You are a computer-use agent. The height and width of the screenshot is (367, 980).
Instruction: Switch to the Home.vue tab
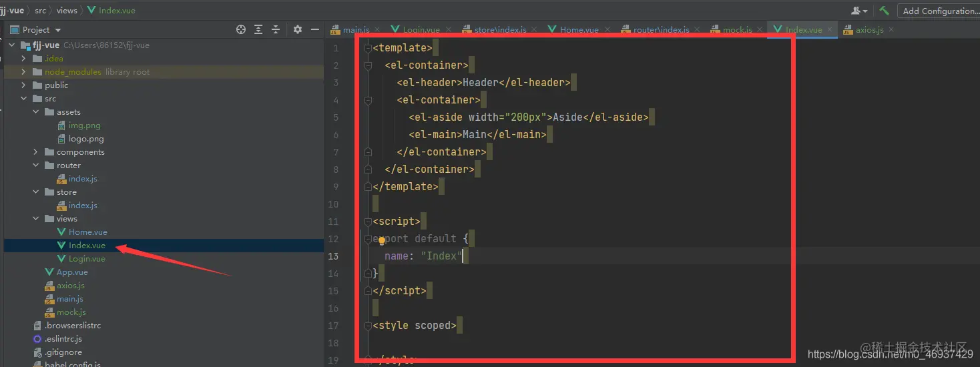click(579, 30)
